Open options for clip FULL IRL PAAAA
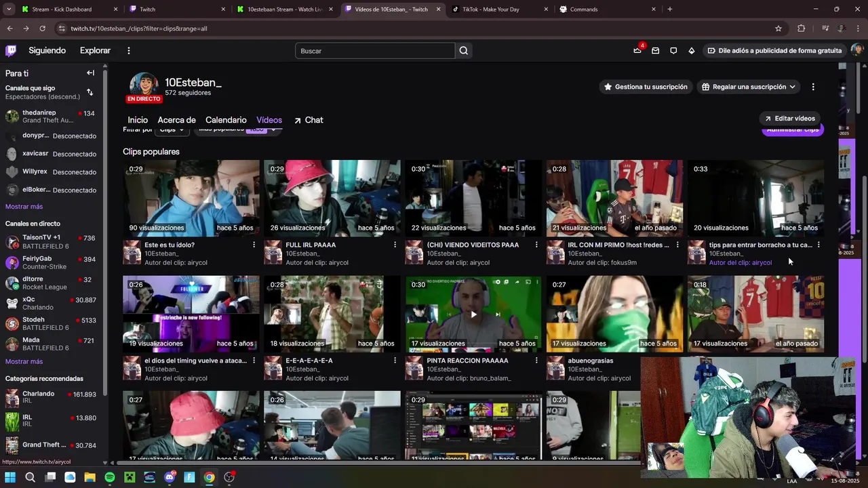This screenshot has height=488, width=868. point(395,245)
